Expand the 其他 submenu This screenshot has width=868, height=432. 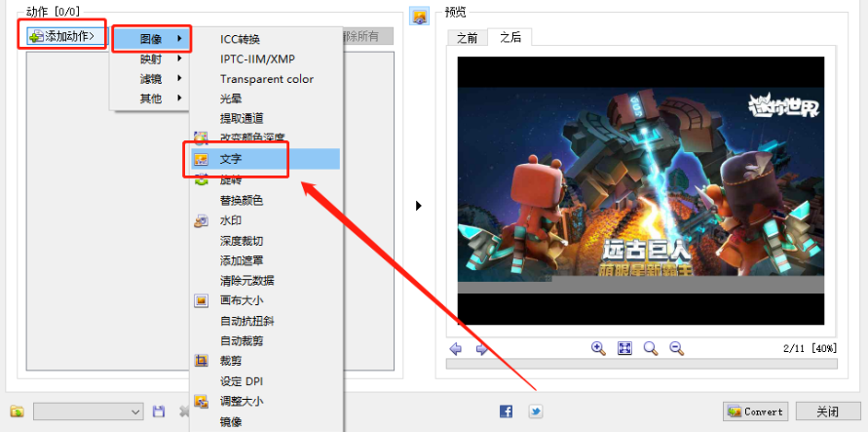click(x=152, y=98)
